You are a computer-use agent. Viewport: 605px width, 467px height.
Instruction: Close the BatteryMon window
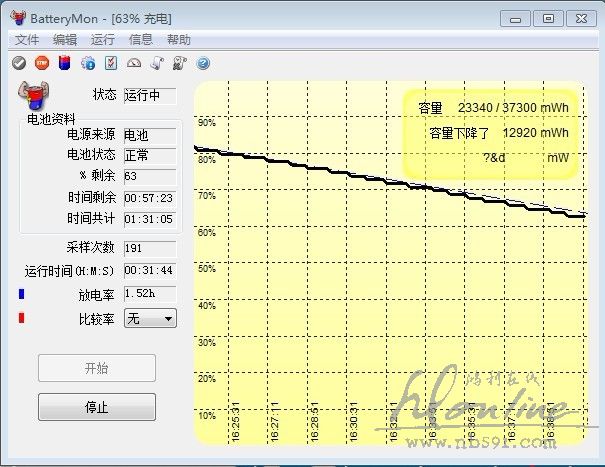581,19
